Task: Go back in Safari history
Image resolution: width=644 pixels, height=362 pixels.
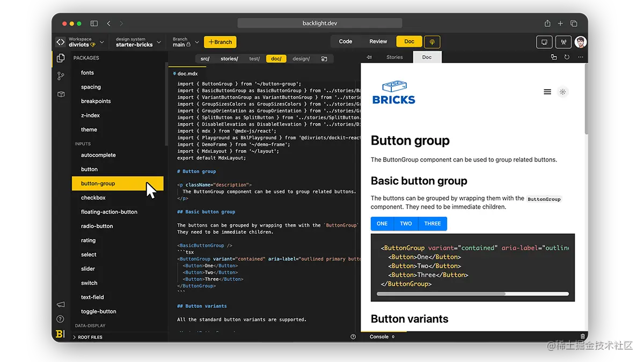Action: pyautogui.click(x=109, y=24)
